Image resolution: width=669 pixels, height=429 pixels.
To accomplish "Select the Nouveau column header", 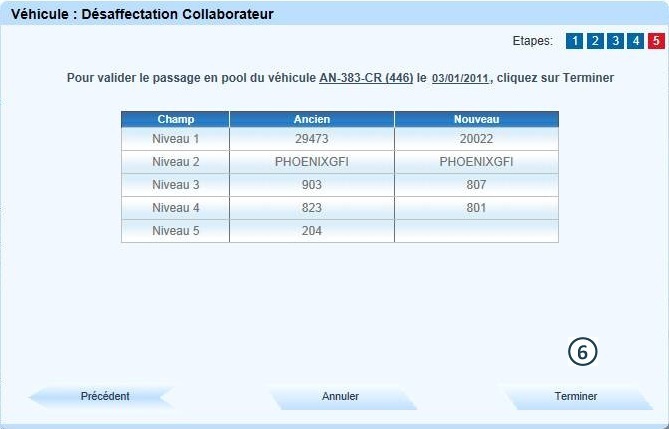I will pyautogui.click(x=476, y=119).
